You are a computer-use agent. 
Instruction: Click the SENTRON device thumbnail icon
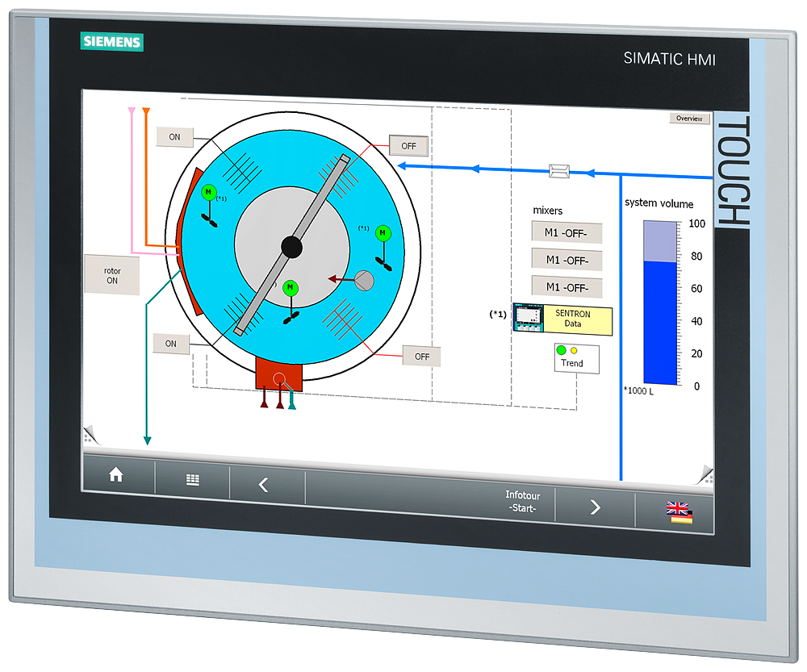click(529, 318)
